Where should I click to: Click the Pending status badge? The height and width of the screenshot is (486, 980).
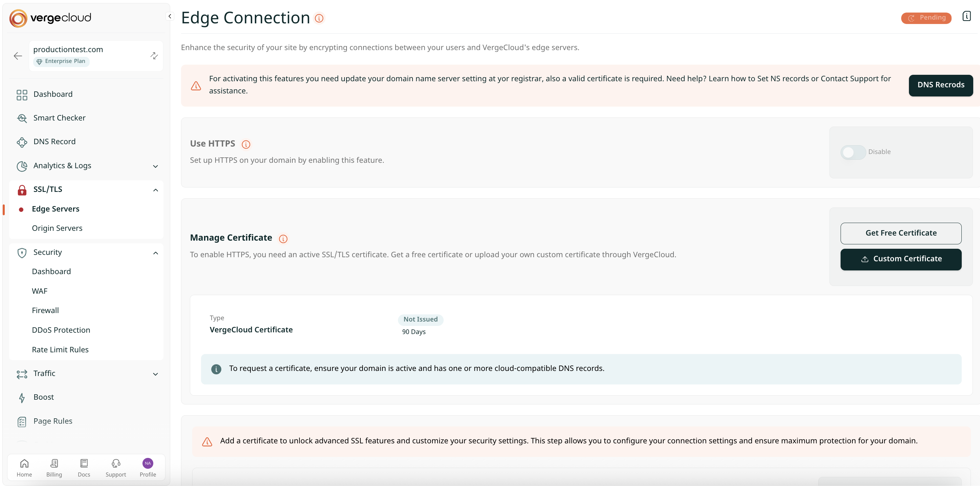(926, 18)
